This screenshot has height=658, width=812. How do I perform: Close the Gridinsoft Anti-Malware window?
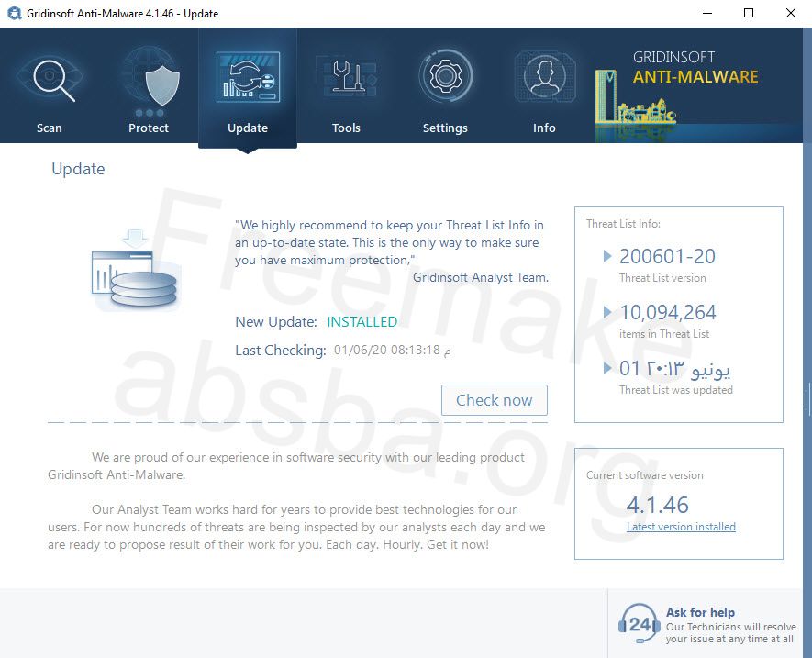click(x=790, y=13)
